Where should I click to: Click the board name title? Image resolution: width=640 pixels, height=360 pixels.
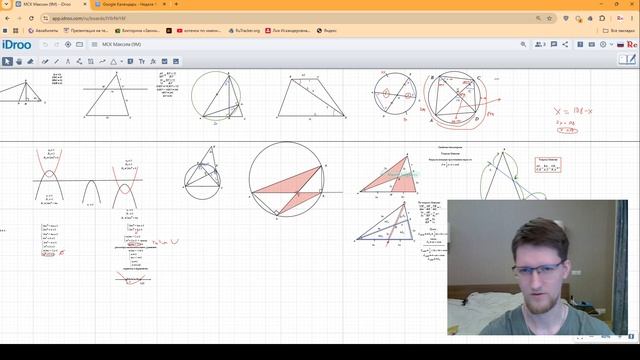click(x=122, y=44)
